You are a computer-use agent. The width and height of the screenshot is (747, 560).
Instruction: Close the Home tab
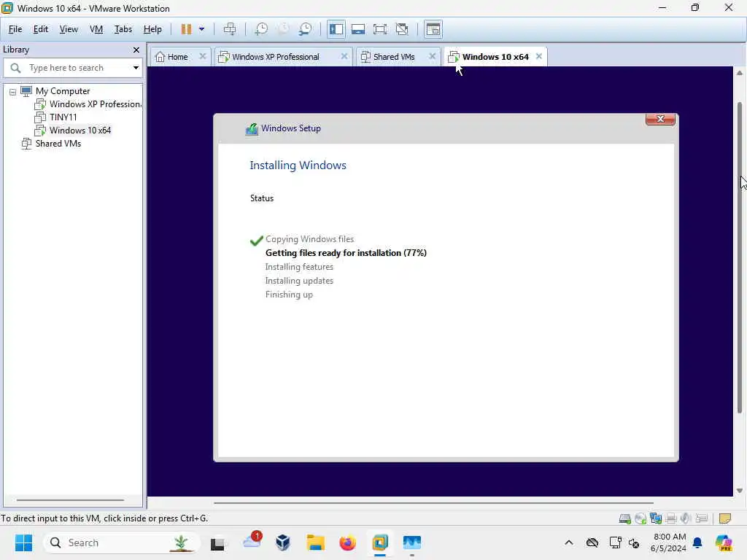(203, 56)
